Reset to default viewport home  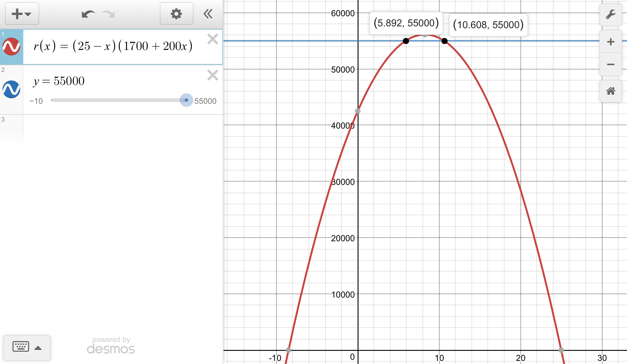pos(610,91)
